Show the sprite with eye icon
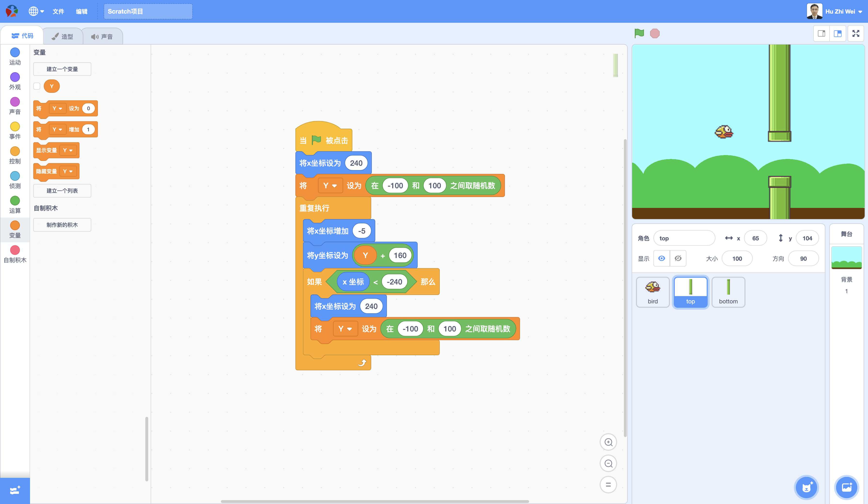Image resolution: width=868 pixels, height=504 pixels. [662, 258]
